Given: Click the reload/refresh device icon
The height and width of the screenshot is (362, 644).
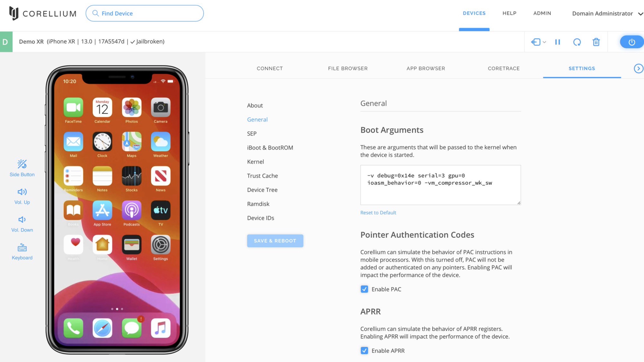Looking at the screenshot, I should 577,41.
